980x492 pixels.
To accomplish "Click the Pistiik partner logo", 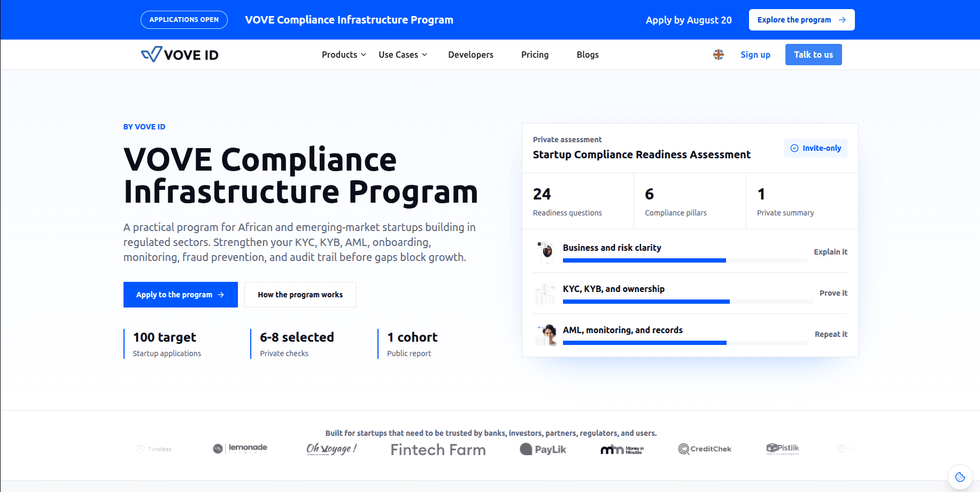I will pyautogui.click(x=783, y=449).
